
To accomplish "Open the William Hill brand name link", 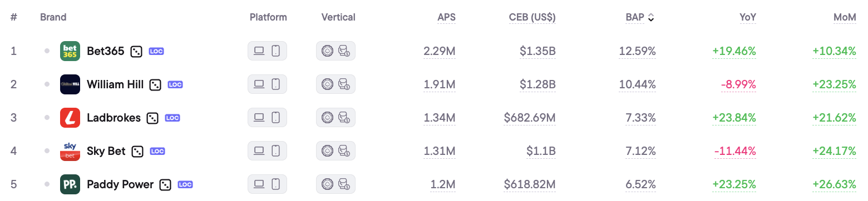I will 115,84.
